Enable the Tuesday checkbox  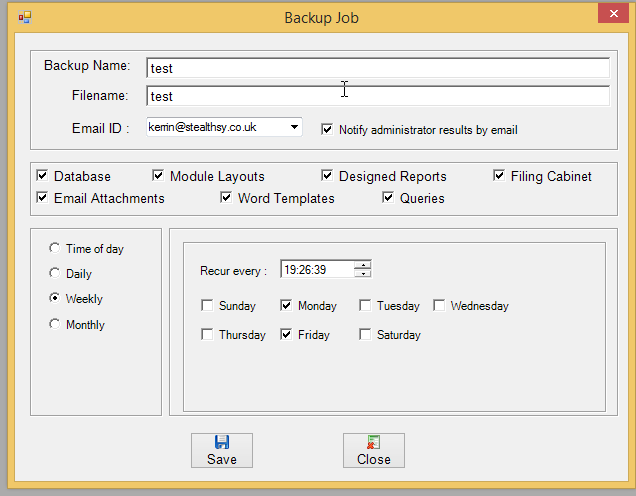point(365,305)
